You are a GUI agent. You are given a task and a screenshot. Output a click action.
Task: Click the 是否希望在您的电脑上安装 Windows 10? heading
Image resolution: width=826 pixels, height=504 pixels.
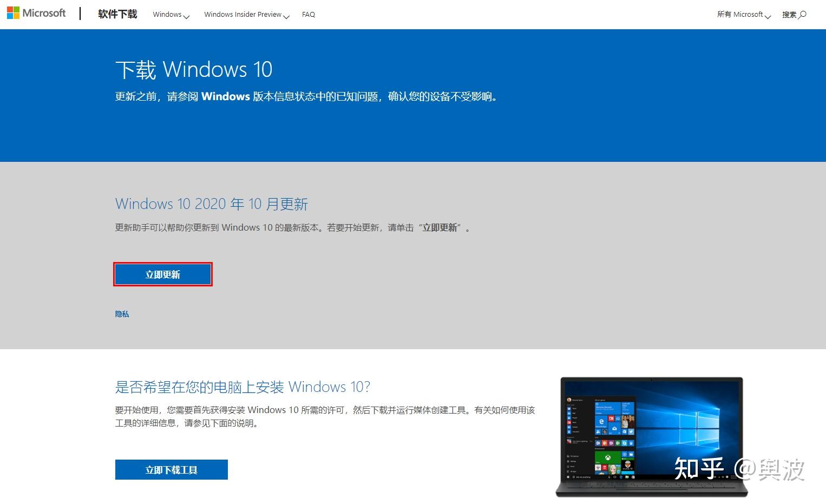[x=243, y=387]
